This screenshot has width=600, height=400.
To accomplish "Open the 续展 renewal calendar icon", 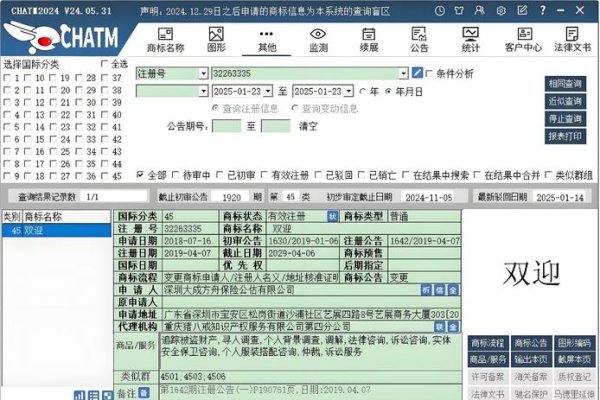I will 369,40.
